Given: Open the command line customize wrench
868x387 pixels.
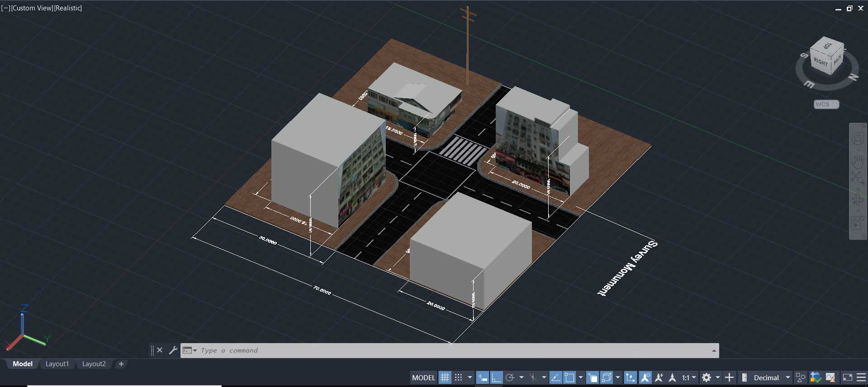Looking at the screenshot, I should 173,350.
